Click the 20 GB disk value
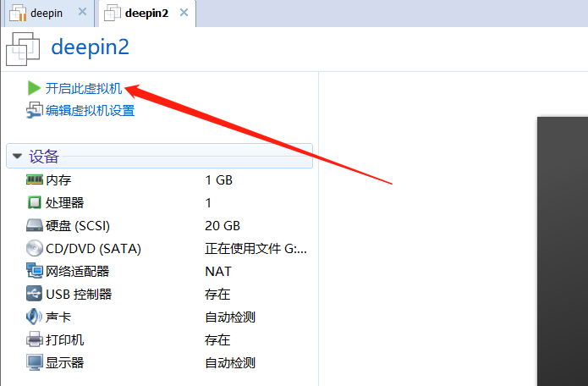 (x=223, y=226)
